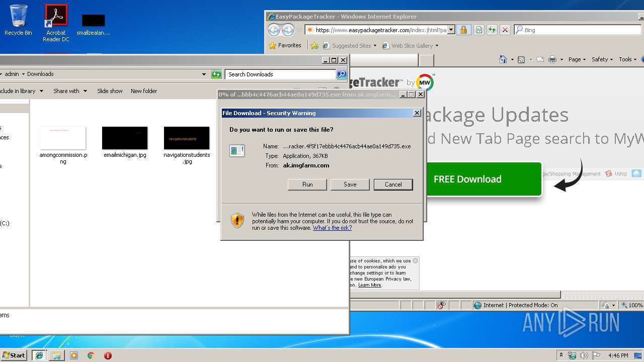Launch Chrome from taskbar
The image size is (644, 362).
point(91,355)
